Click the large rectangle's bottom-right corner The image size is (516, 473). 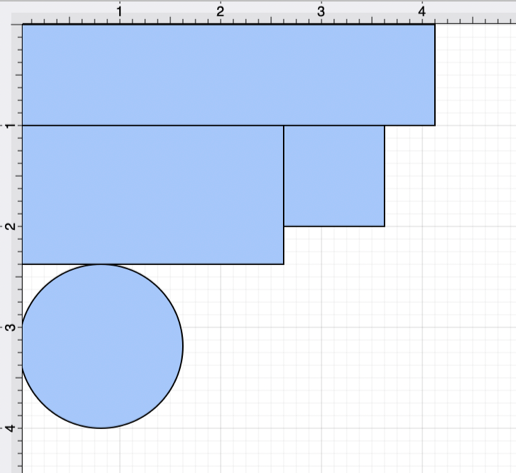coord(284,264)
